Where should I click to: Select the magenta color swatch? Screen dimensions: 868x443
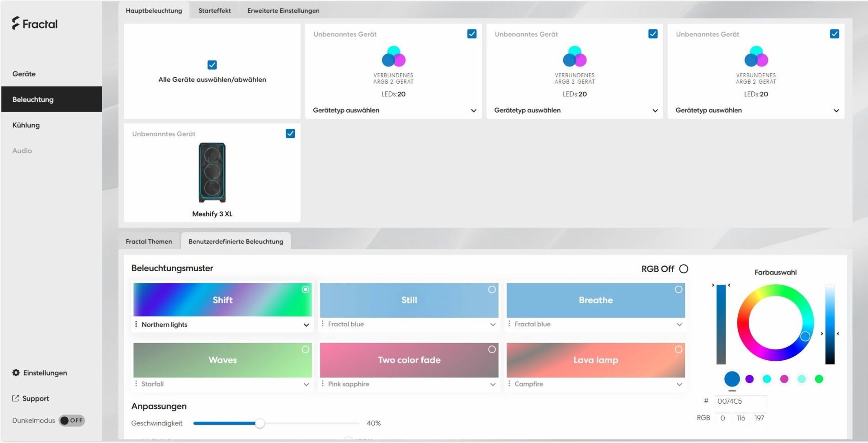pyautogui.click(x=784, y=379)
